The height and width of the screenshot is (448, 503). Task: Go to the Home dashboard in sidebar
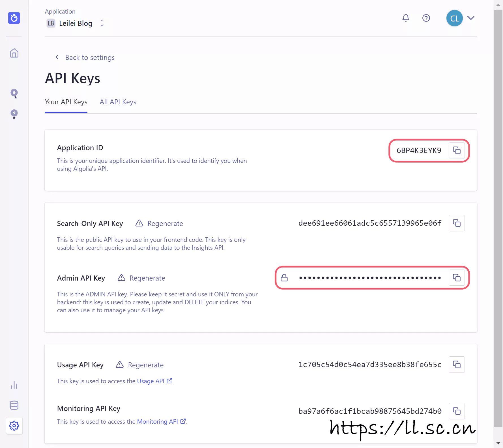click(14, 53)
